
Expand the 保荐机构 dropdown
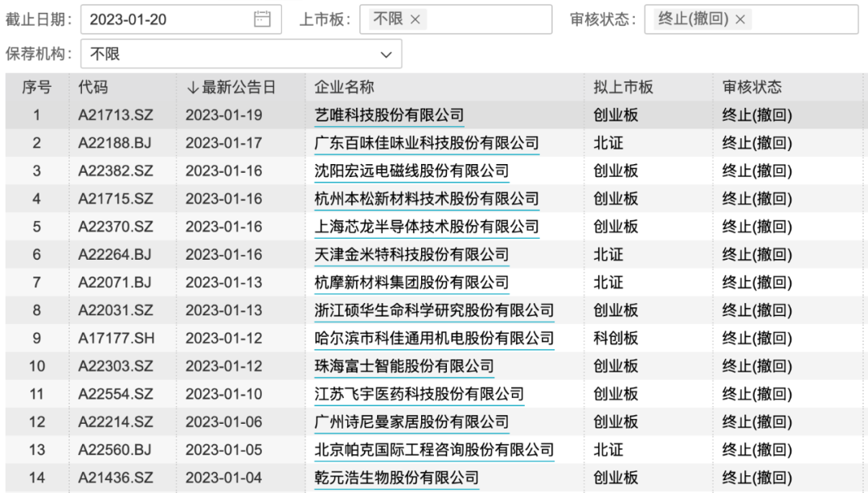[386, 55]
